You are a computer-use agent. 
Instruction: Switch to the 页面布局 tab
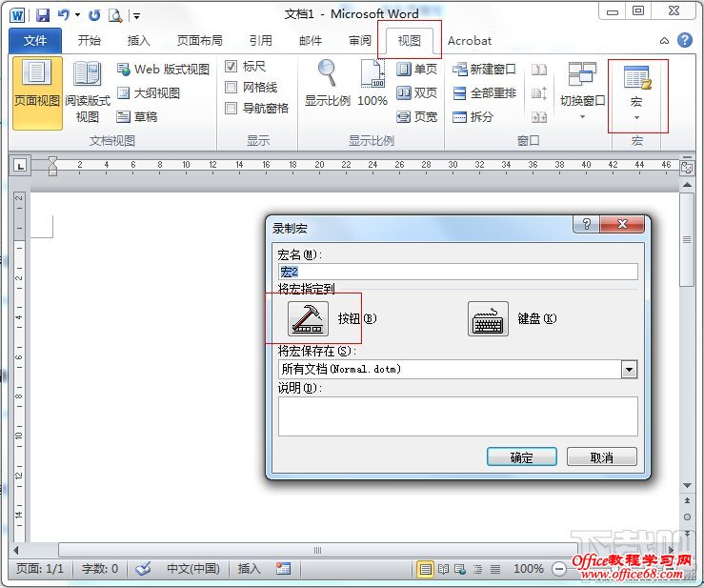[x=199, y=41]
